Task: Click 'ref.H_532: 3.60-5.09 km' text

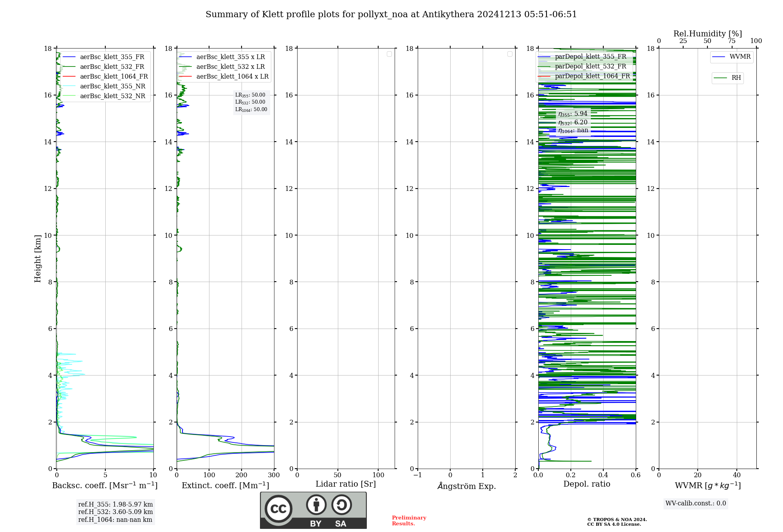Action: [x=115, y=512]
